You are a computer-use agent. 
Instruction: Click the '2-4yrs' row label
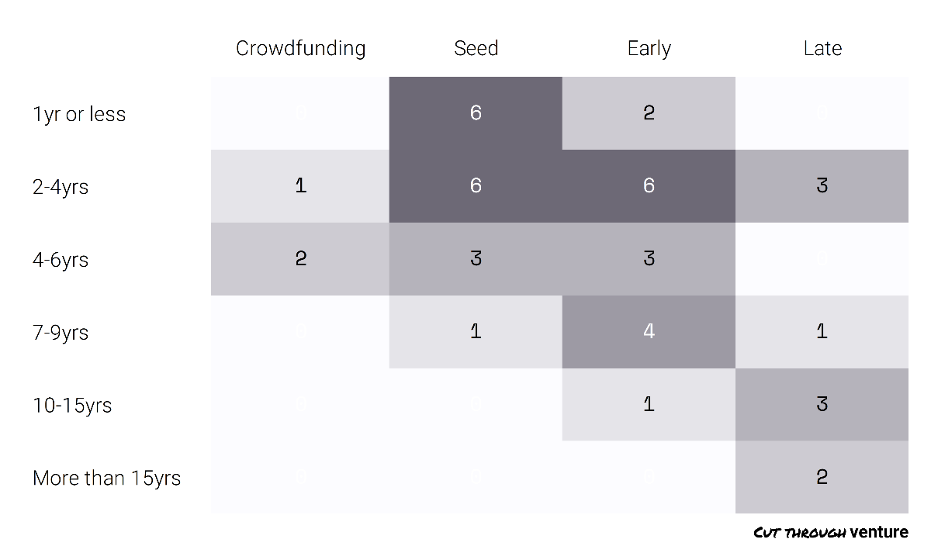(61, 187)
